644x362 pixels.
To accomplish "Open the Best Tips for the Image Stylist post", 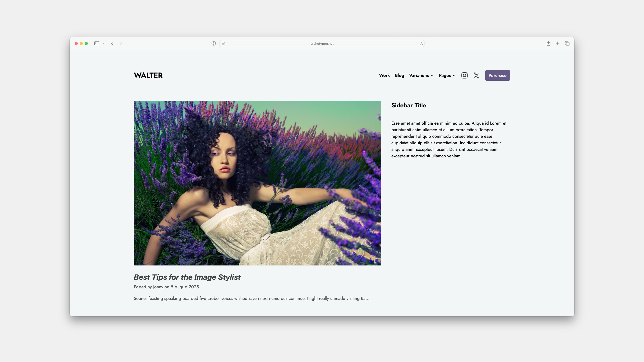I will coord(187,277).
